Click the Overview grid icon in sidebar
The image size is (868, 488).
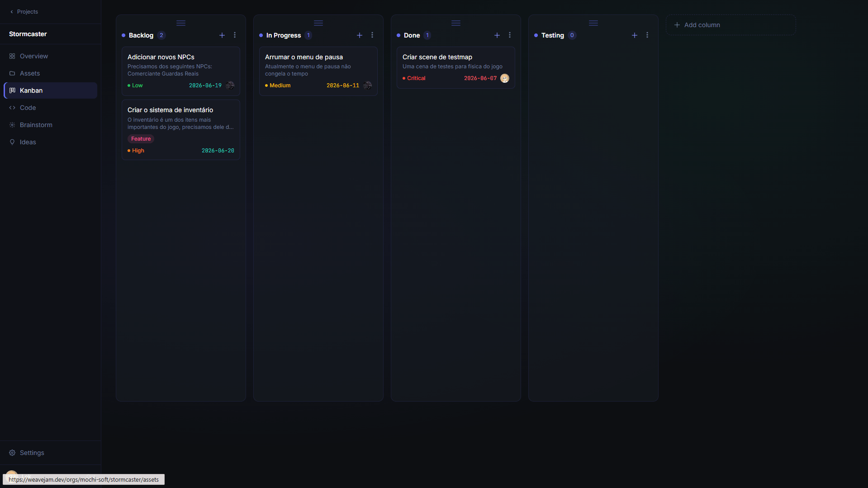12,56
